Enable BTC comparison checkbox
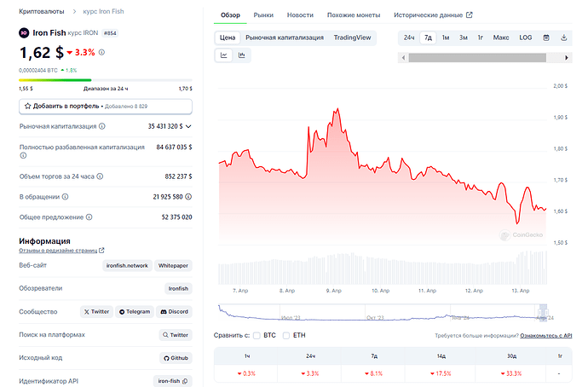The height and width of the screenshot is (387, 588). 257,336
